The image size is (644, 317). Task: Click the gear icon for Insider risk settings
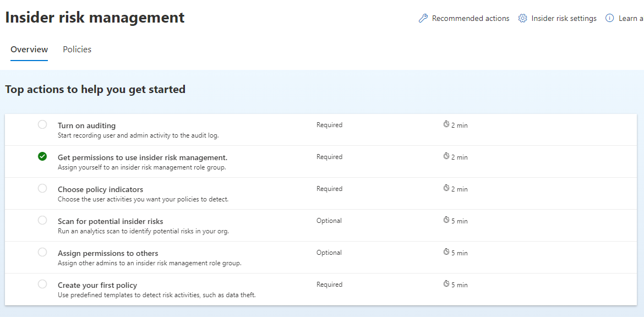[522, 18]
